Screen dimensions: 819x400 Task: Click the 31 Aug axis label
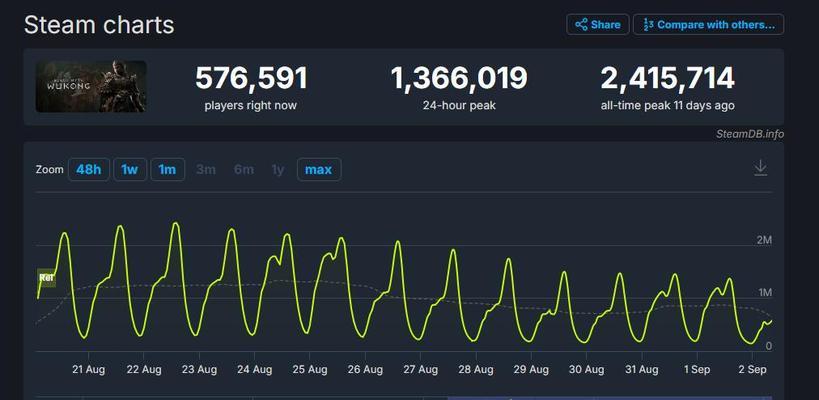[x=641, y=370]
